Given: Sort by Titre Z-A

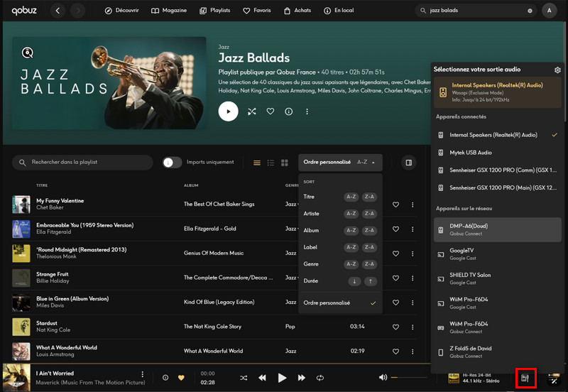Looking at the screenshot, I should [369, 197].
